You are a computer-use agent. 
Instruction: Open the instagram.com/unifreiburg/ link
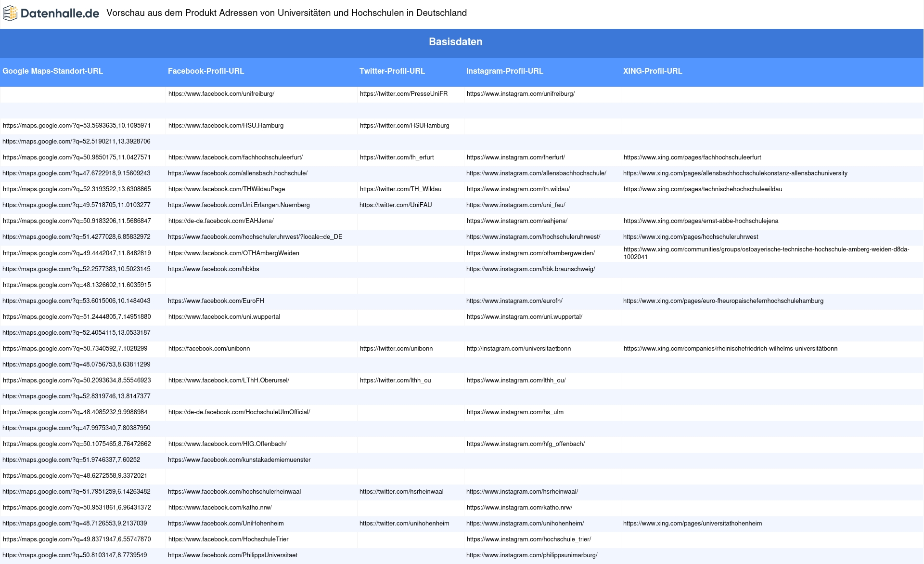(521, 94)
